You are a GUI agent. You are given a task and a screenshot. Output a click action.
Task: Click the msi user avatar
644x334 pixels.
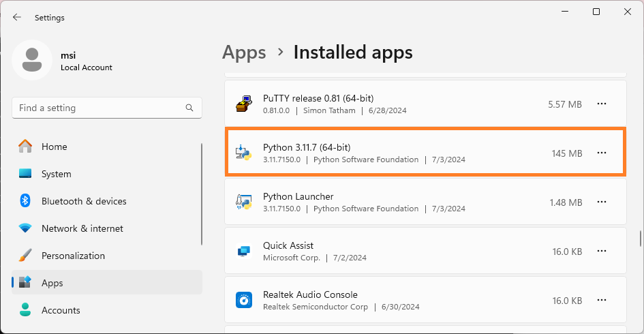32,60
